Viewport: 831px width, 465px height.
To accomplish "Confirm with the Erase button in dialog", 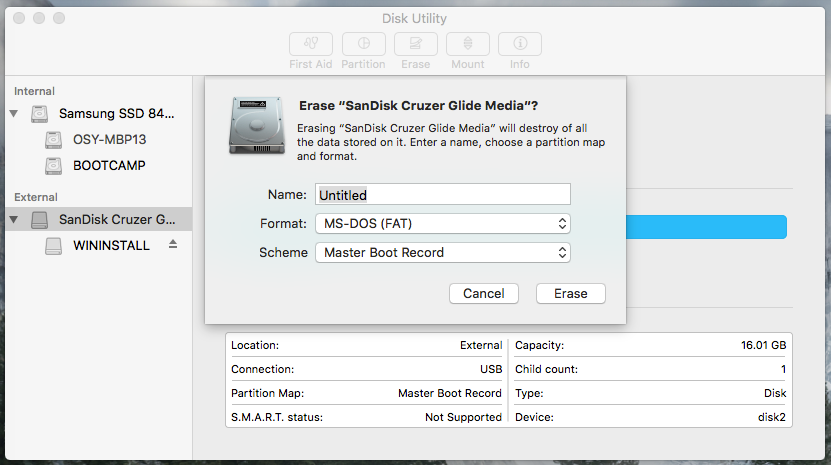I will point(571,294).
